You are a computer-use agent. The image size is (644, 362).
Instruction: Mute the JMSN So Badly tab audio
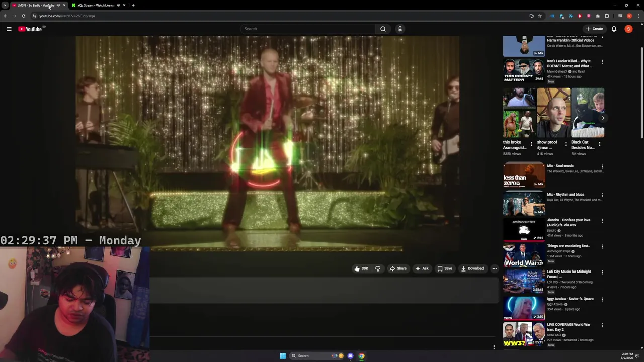pos(58,5)
